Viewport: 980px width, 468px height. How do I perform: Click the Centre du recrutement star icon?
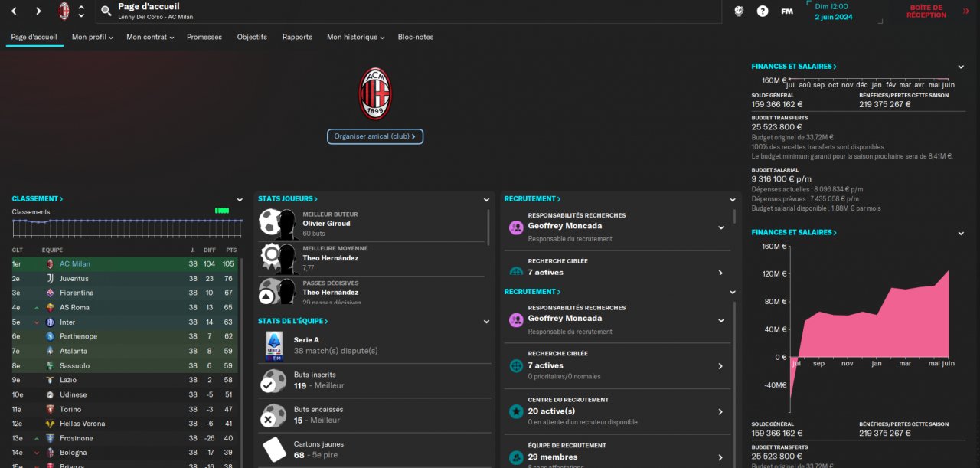point(516,411)
